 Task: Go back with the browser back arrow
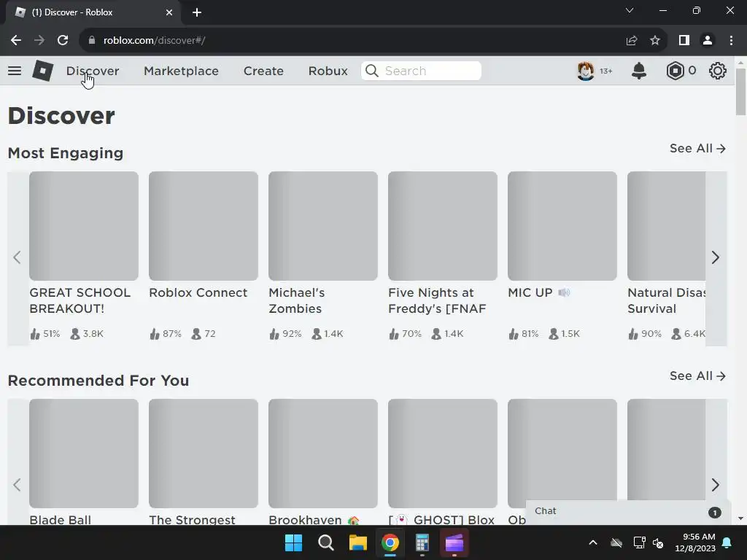16,41
